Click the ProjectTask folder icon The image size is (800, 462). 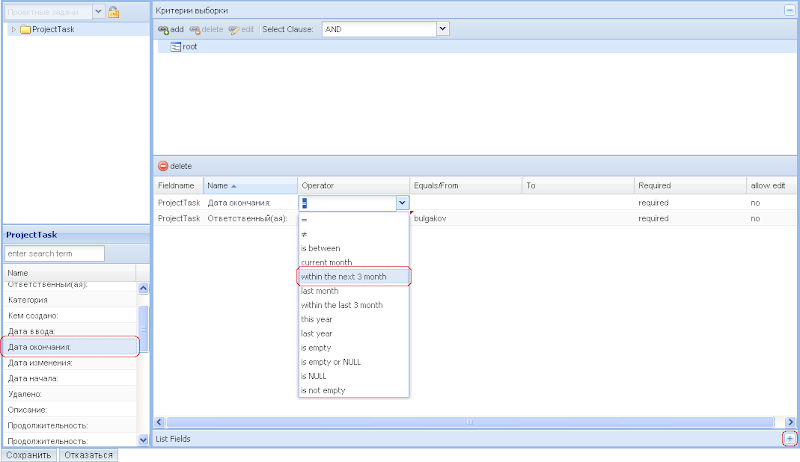25,30
